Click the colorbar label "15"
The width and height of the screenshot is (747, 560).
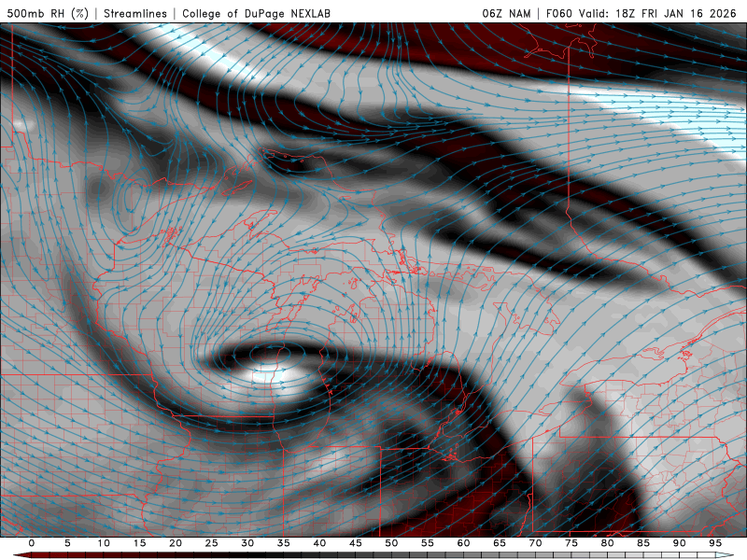[x=139, y=543]
